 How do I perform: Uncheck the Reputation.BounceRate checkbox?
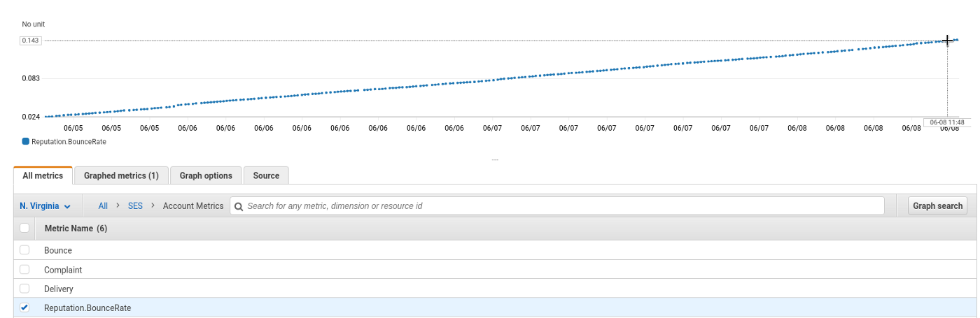(x=25, y=308)
